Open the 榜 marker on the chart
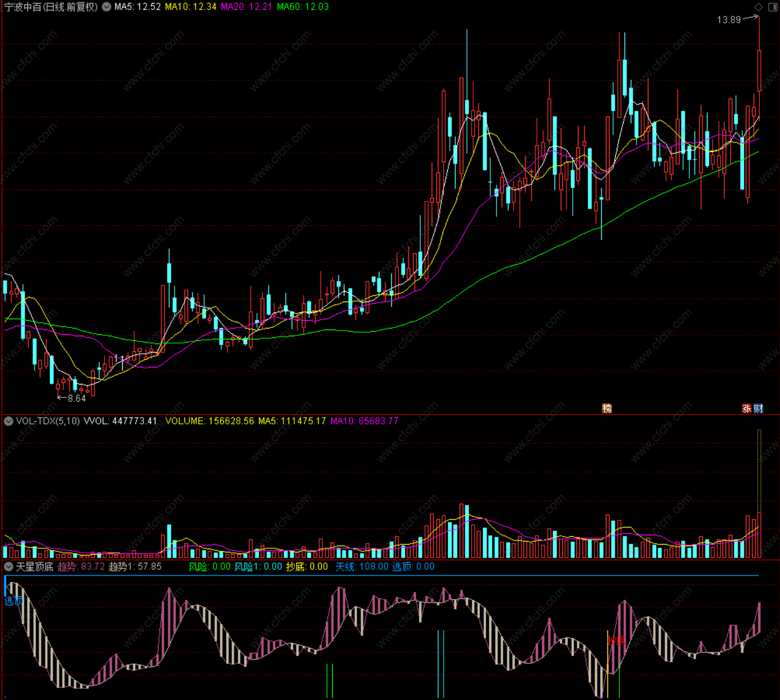 607,408
